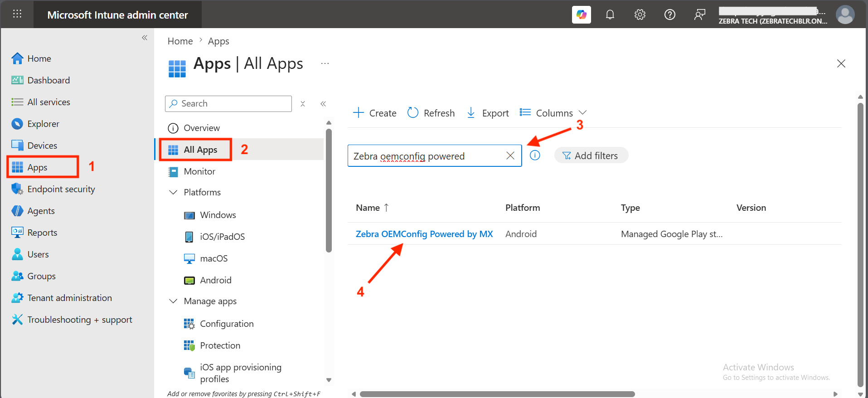Image resolution: width=868 pixels, height=398 pixels.
Task: Click the Android platform cell
Action: pos(521,234)
